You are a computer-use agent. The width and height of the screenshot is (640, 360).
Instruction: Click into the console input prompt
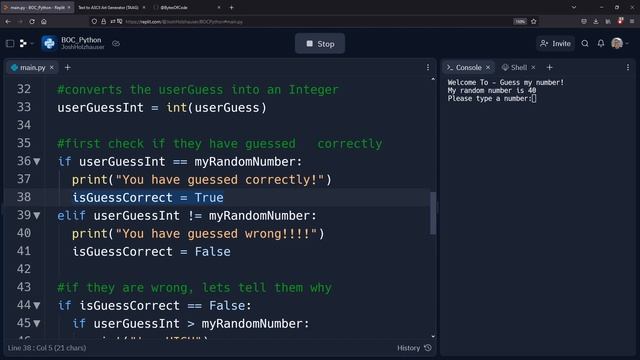533,98
